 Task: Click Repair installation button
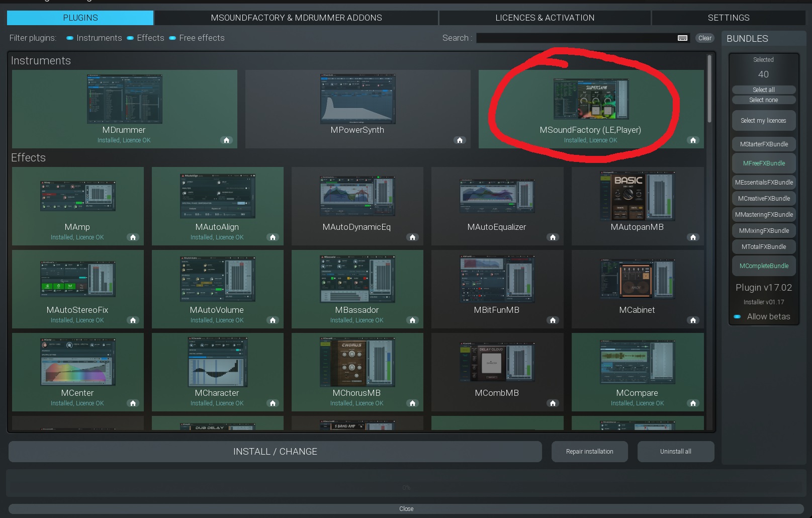click(x=589, y=452)
